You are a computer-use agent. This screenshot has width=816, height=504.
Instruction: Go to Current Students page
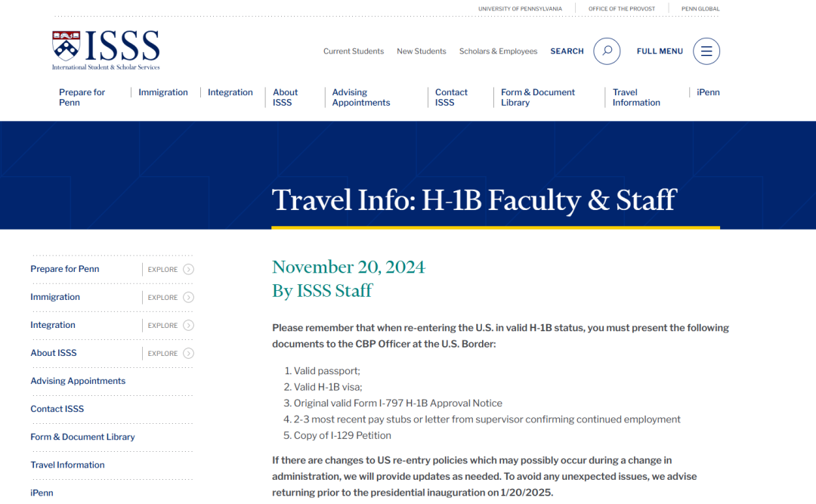tap(354, 51)
